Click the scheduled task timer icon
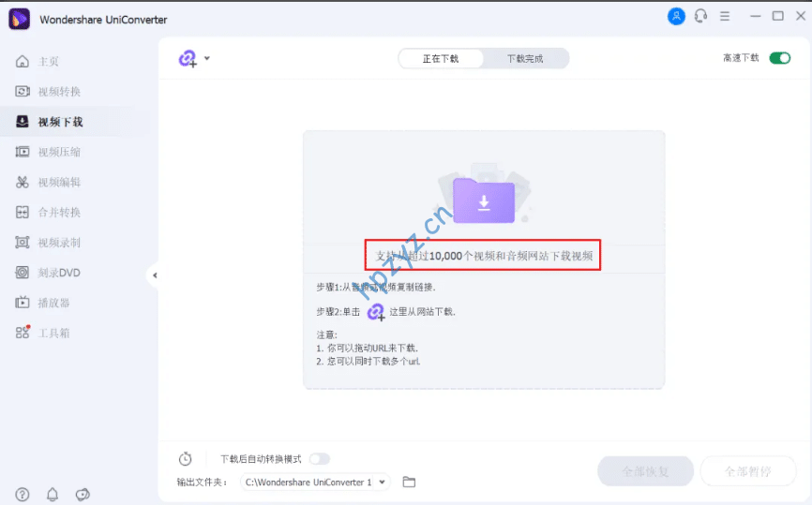This screenshot has width=812, height=505. [x=186, y=459]
